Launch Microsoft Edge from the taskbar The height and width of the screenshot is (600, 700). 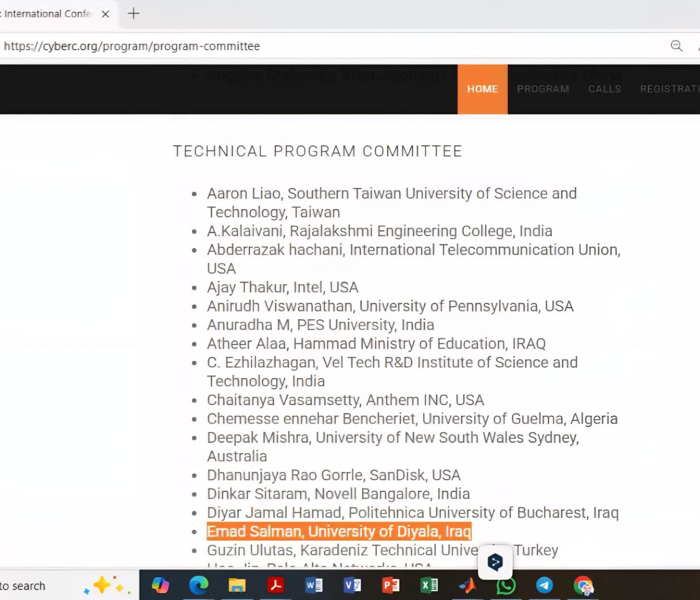coord(199,585)
